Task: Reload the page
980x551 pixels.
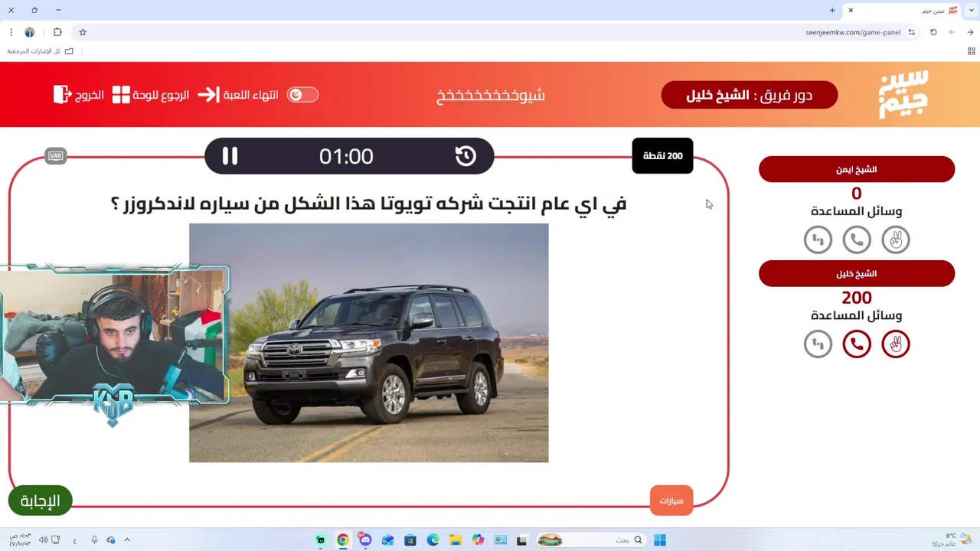Action: pos(933,32)
